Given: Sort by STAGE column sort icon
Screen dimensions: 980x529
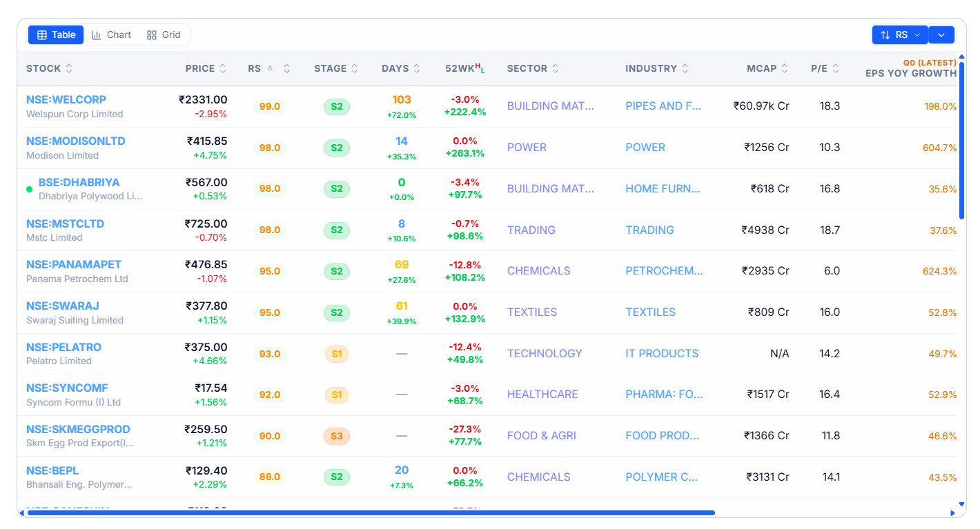Looking at the screenshot, I should (355, 68).
